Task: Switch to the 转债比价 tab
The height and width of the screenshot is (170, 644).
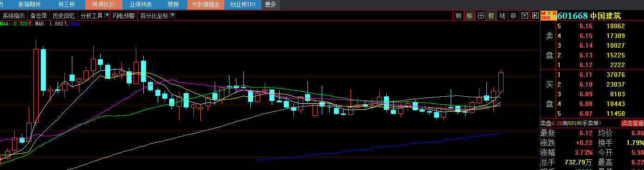Action: tap(104, 5)
